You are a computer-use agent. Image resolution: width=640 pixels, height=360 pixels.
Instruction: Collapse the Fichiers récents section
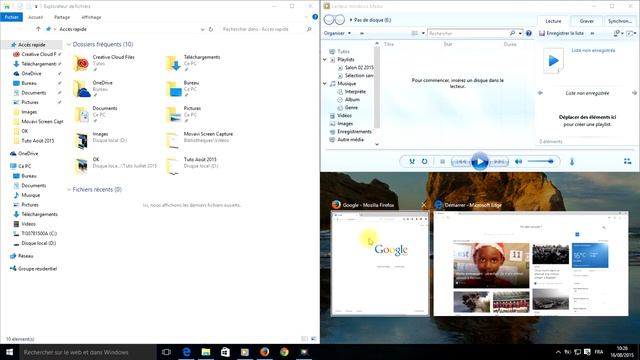tap(69, 189)
